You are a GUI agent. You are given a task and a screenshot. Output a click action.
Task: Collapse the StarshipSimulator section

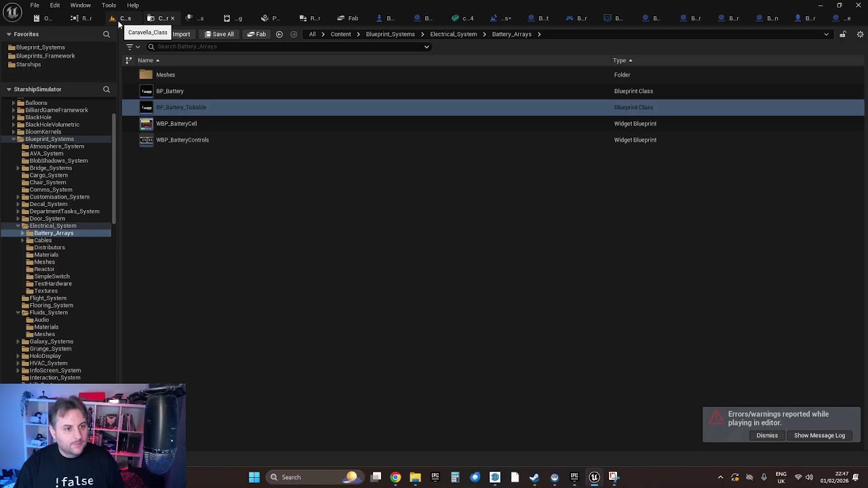click(x=9, y=89)
